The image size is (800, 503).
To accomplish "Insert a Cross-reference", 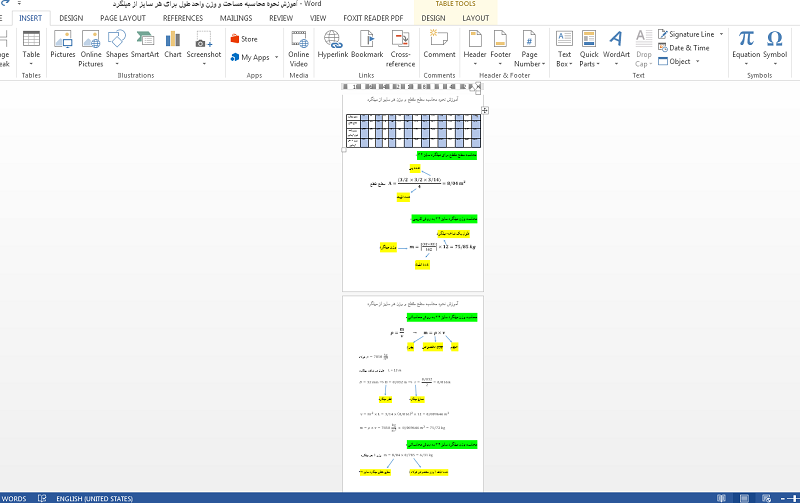I will (400, 48).
